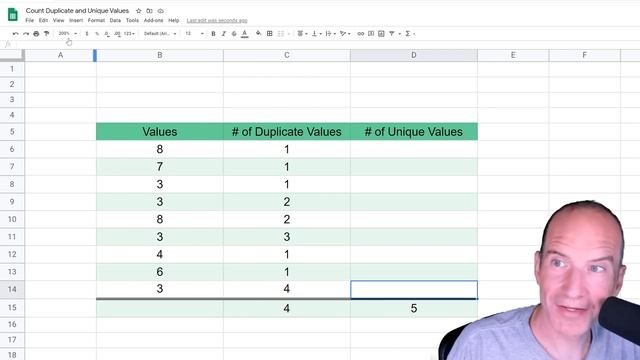
Task: Check cloud document status icon
Action: (160, 11)
